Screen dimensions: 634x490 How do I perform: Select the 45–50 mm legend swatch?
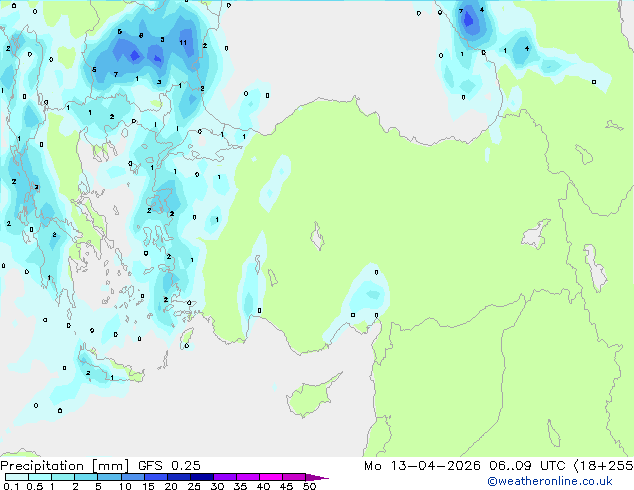294,477
